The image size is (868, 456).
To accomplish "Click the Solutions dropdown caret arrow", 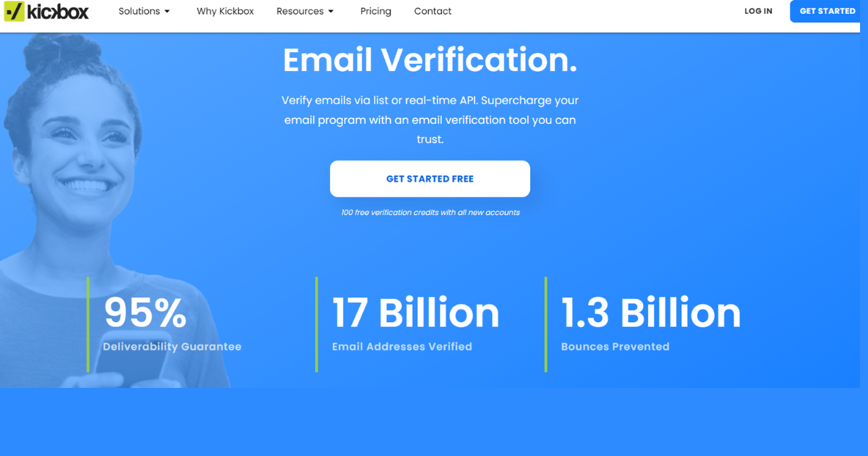I will pyautogui.click(x=167, y=12).
